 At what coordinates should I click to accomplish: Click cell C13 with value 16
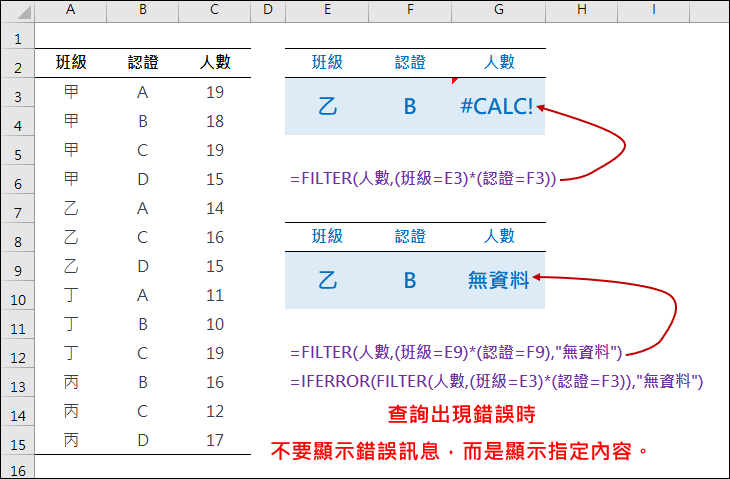tap(215, 382)
